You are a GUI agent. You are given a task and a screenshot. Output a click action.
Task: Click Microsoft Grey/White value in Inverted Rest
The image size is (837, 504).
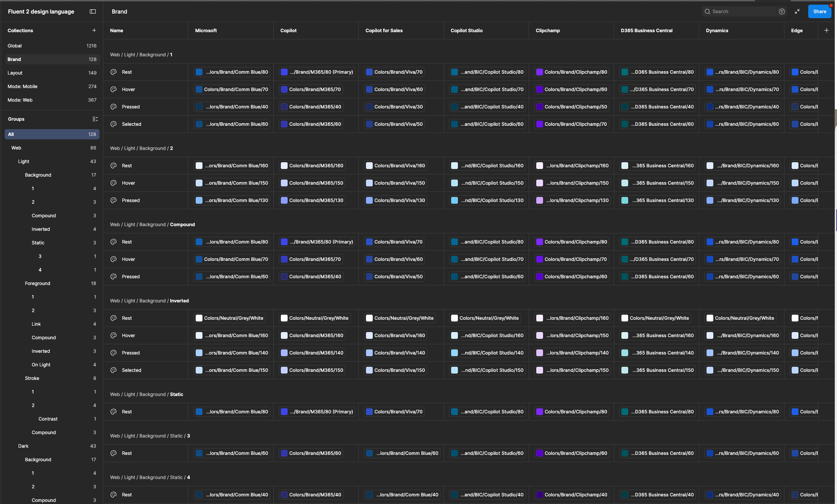tap(230, 318)
